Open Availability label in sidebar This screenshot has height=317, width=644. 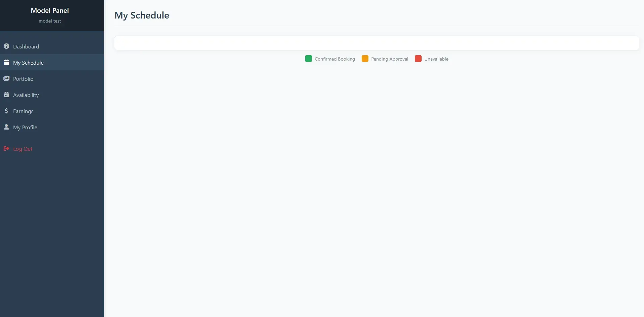(26, 95)
